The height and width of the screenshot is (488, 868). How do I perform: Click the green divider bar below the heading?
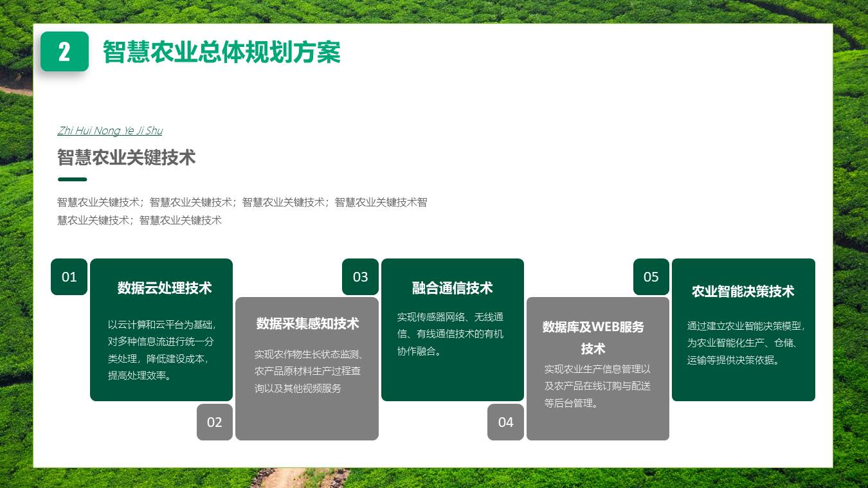[72, 179]
